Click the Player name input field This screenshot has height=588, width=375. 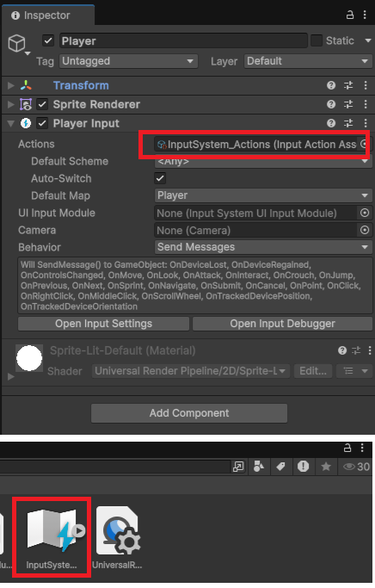[x=183, y=40]
